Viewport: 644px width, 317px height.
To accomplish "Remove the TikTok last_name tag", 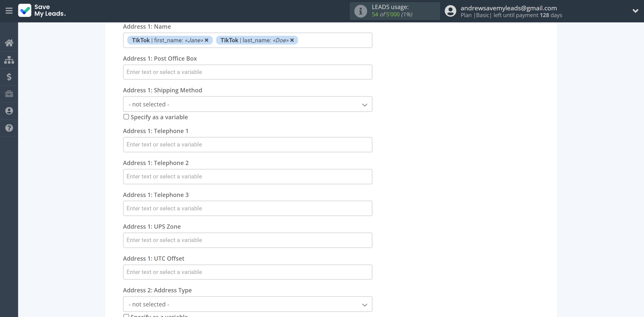I will coord(292,40).
